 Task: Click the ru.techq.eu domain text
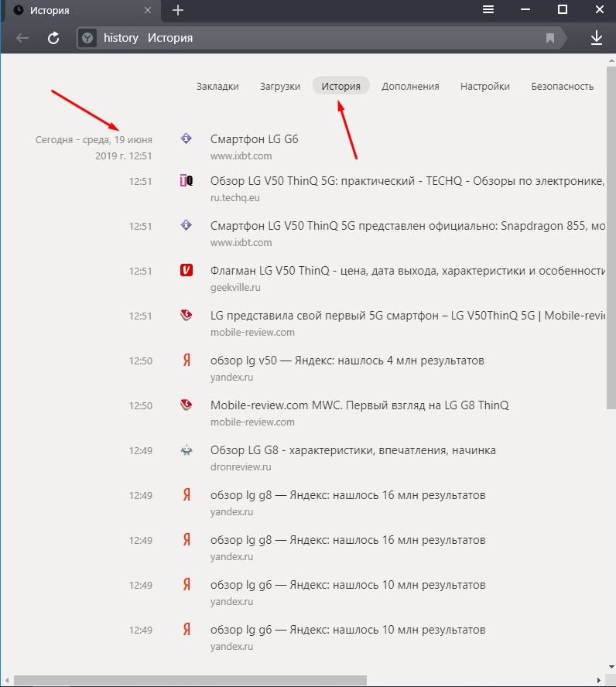click(x=234, y=197)
